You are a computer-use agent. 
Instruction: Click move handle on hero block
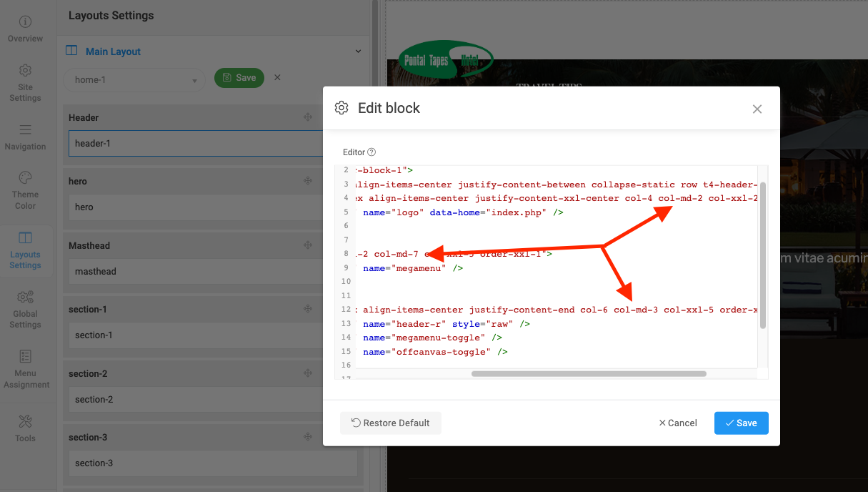click(308, 181)
